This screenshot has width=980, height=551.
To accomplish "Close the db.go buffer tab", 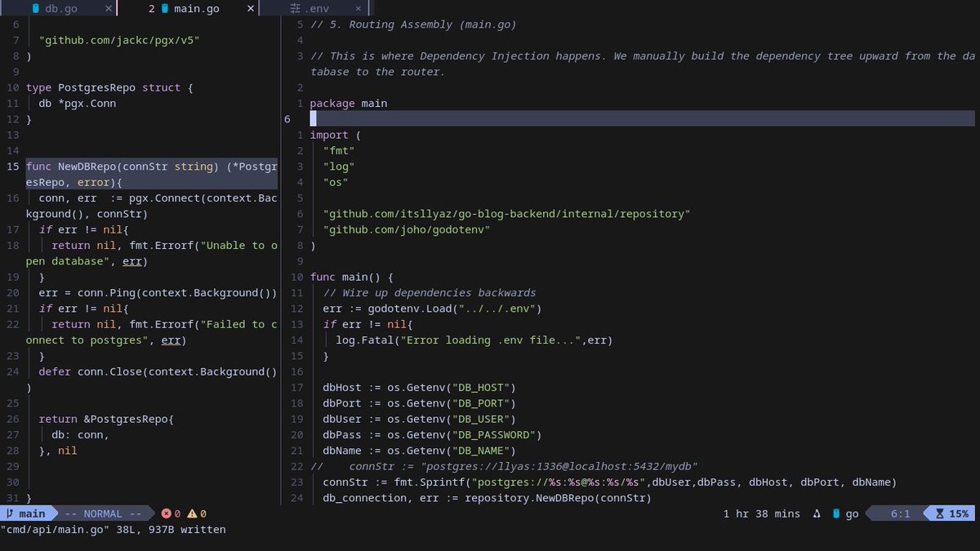I will (109, 9).
